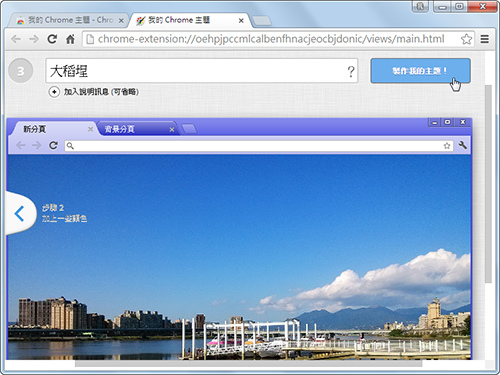
Task: Click the preview window minimize button
Action: click(x=434, y=122)
